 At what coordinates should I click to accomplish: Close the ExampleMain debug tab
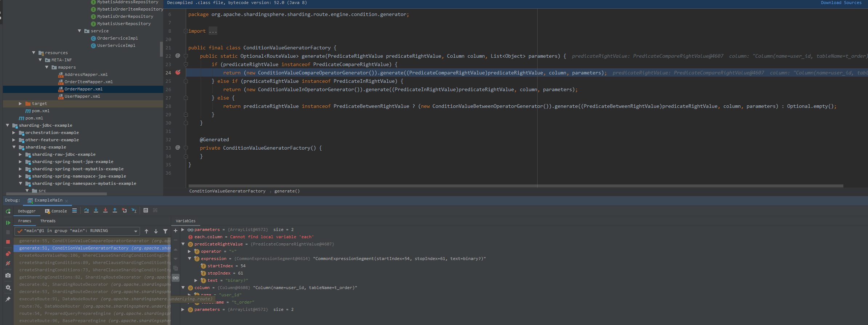tap(67, 201)
